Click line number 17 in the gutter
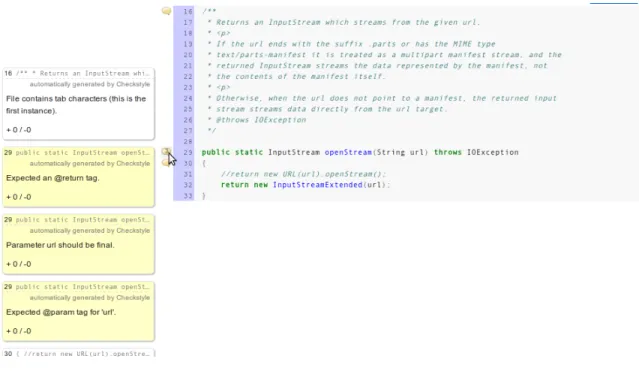The height and width of the screenshot is (371, 639). [x=187, y=22]
